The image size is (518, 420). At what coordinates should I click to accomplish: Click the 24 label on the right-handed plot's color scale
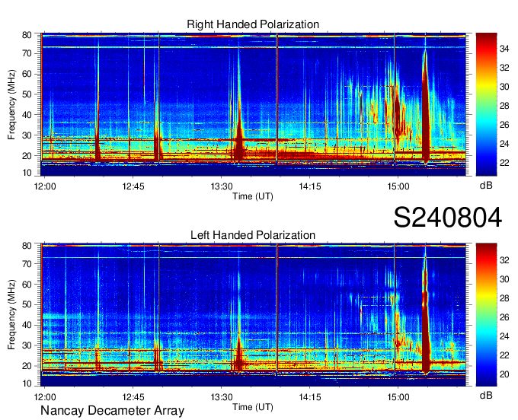(504, 144)
